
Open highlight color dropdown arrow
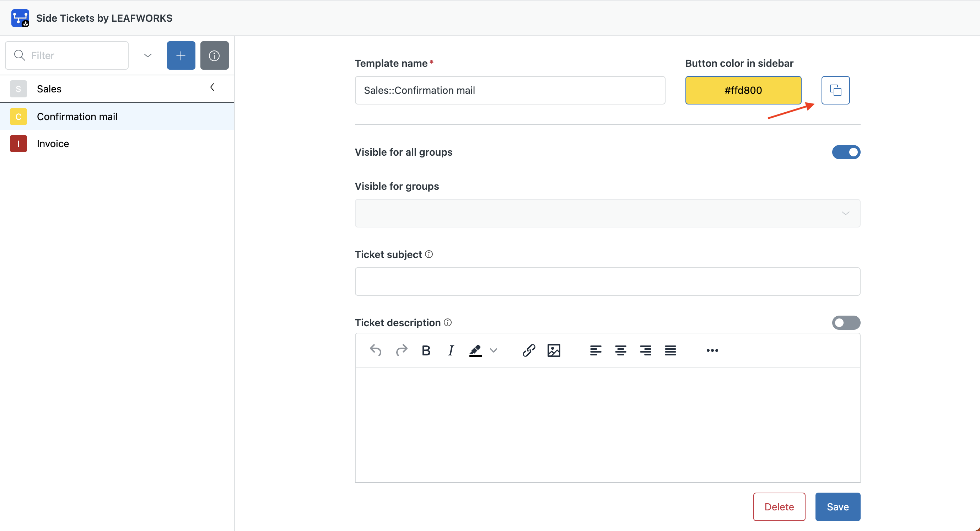[494, 350]
